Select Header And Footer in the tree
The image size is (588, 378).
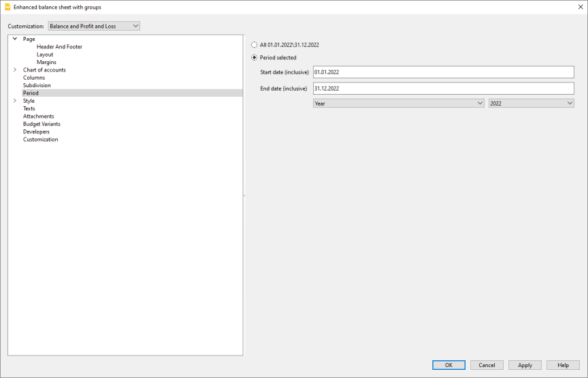59,47
